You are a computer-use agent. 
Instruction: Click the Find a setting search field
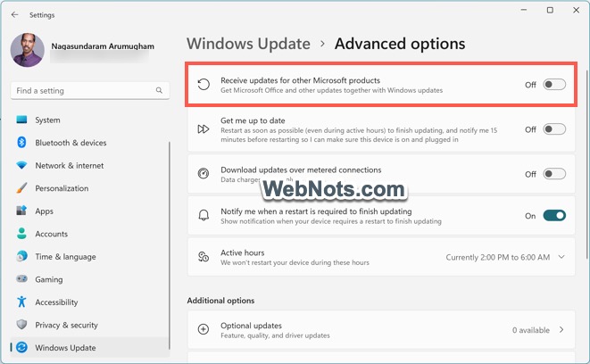(x=80, y=91)
